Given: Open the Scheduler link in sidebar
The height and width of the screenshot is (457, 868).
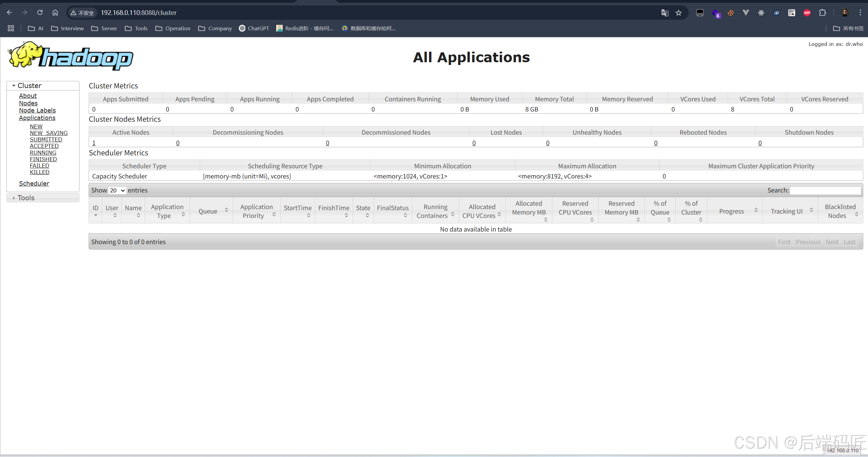Looking at the screenshot, I should (x=34, y=183).
